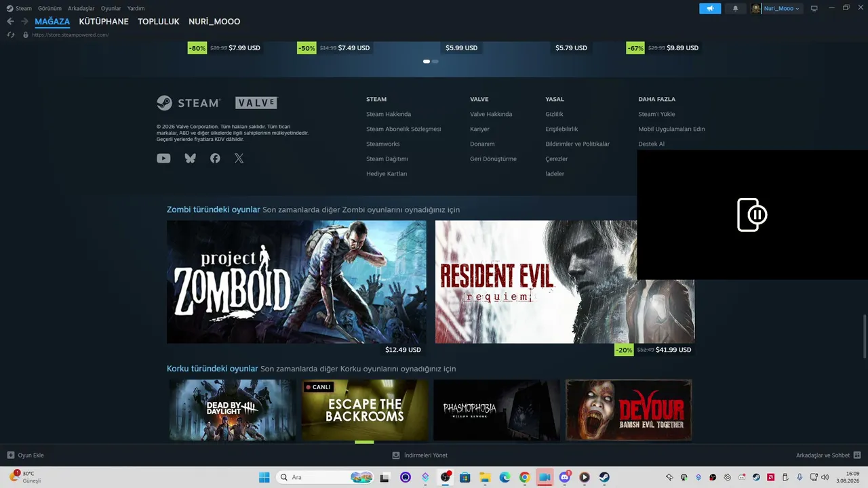Reload the store page with refresh icon
This screenshot has width=868, height=488.
10,35
